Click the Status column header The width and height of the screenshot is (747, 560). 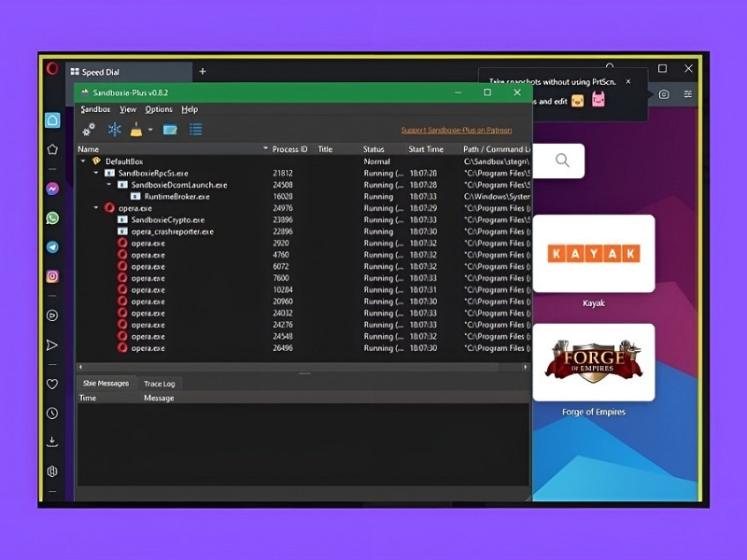[x=373, y=149]
